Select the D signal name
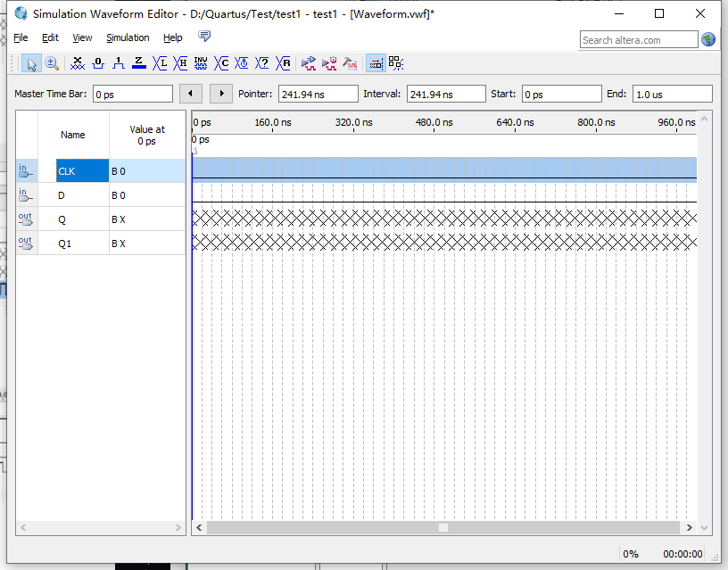This screenshot has width=728, height=570. pos(62,195)
